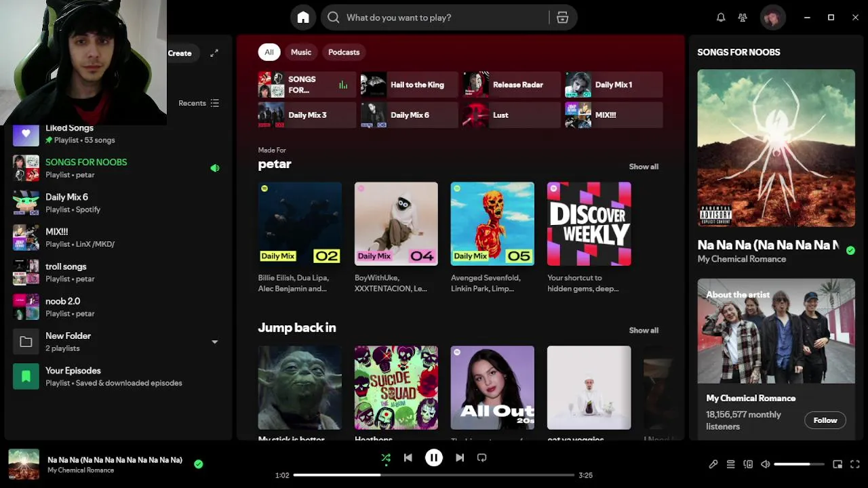The image size is (868, 488).
Task: Select the All filter chip
Action: point(269,52)
